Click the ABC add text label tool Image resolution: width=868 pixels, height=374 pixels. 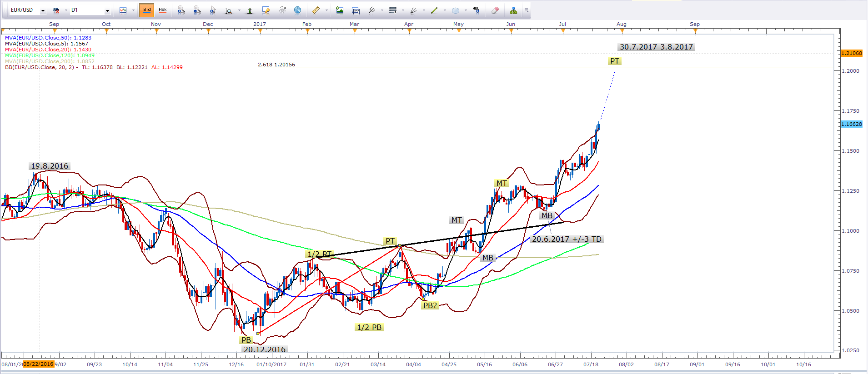coord(476,10)
